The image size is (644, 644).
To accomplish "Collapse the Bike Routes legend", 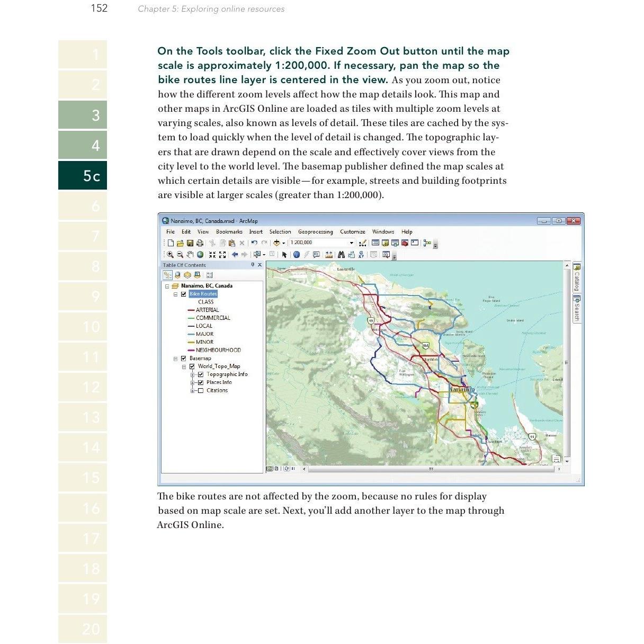I will pyautogui.click(x=176, y=294).
